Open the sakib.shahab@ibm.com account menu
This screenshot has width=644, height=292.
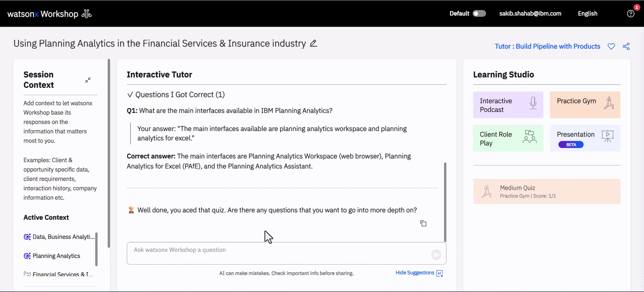(530, 13)
